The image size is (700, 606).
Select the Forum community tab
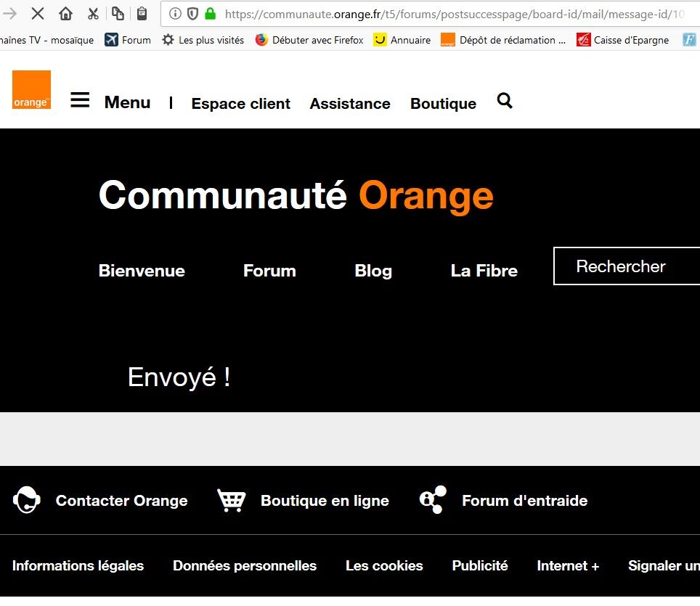pyautogui.click(x=269, y=271)
